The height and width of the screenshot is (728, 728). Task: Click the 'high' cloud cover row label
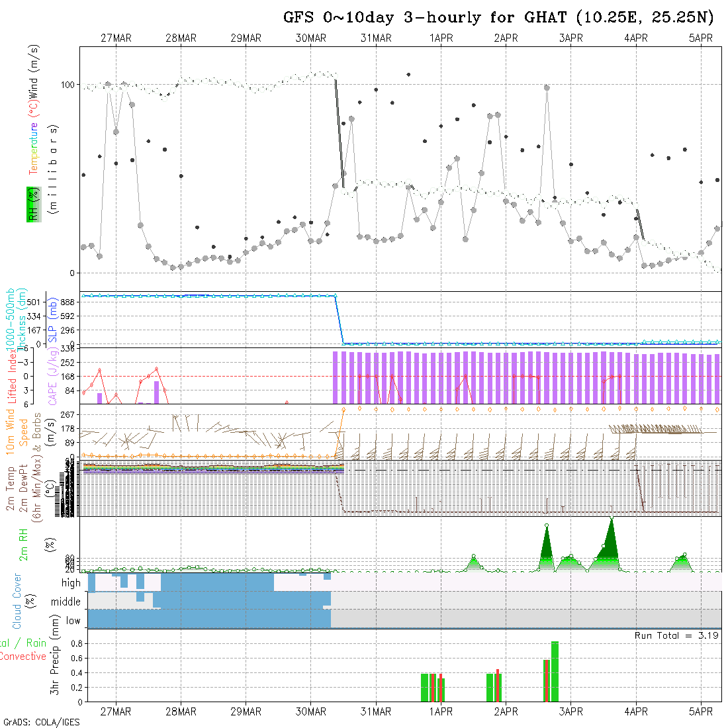click(70, 583)
